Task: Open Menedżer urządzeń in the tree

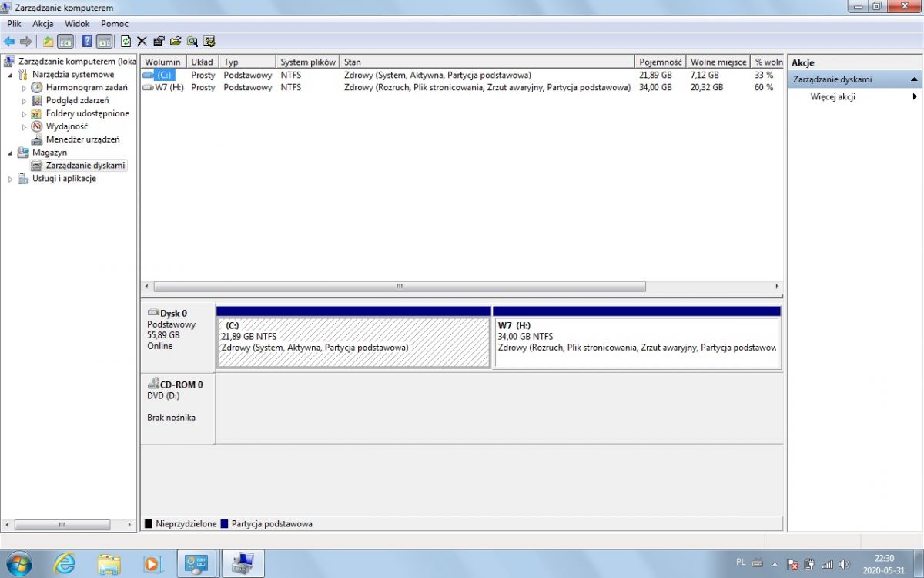Action: pyautogui.click(x=82, y=139)
